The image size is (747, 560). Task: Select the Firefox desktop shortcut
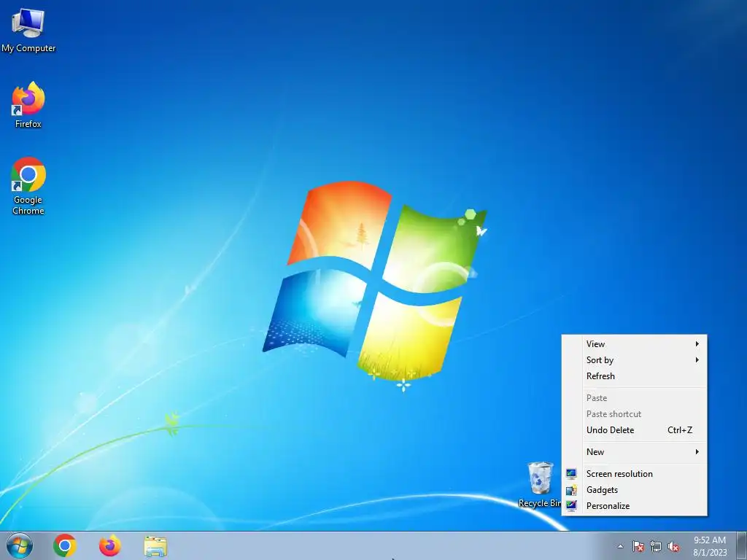tap(28, 104)
